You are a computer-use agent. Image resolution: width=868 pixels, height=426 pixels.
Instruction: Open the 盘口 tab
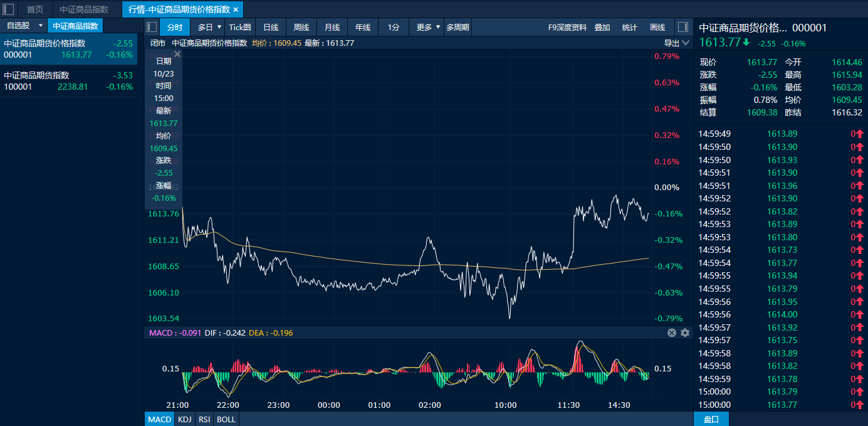point(711,419)
